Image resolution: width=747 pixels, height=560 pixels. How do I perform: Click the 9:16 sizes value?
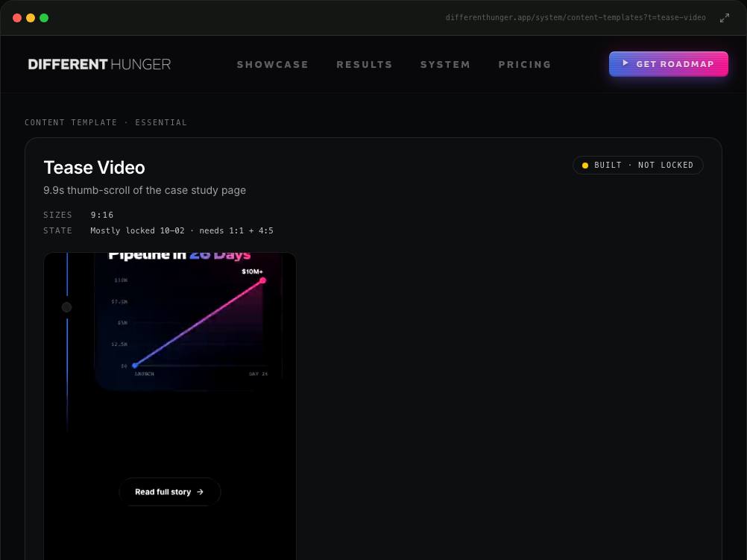102,215
